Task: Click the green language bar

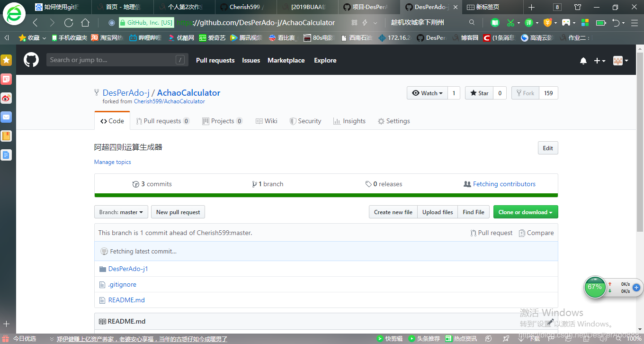Action: (x=326, y=195)
